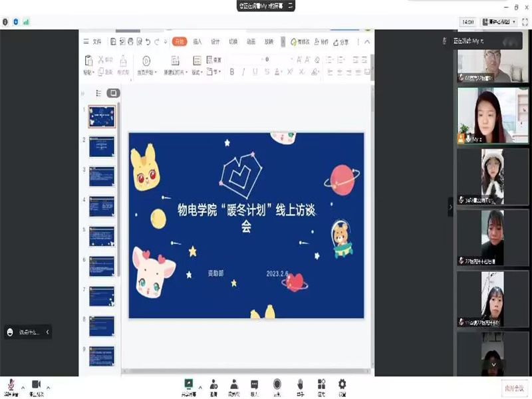
Task: Collapse the participant video sidebar arrow
Action: (x=450, y=207)
